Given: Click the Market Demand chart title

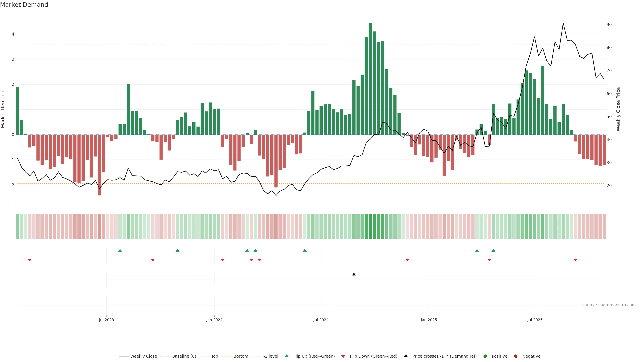Looking at the screenshot, I should [24, 5].
